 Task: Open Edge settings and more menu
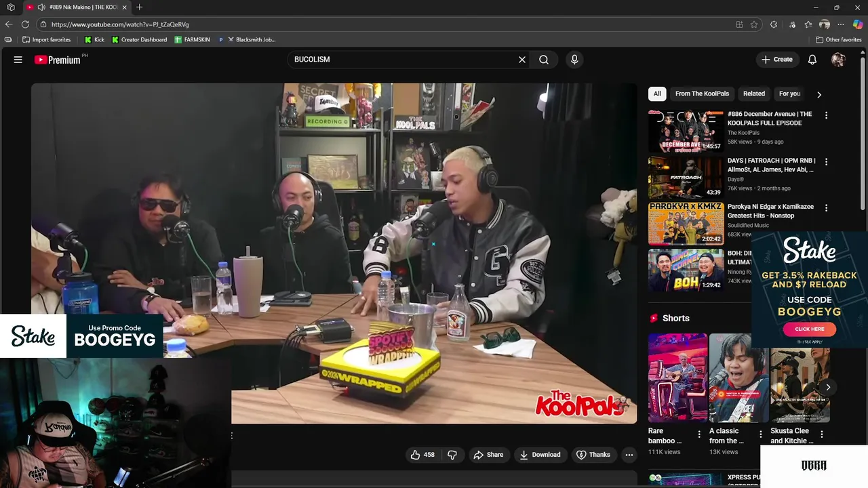[841, 24]
